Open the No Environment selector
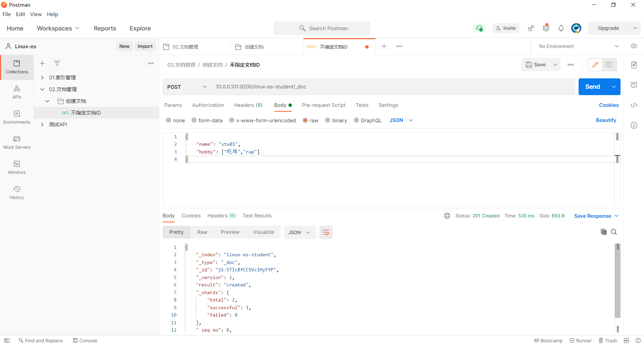The width and height of the screenshot is (644, 345). [578, 46]
